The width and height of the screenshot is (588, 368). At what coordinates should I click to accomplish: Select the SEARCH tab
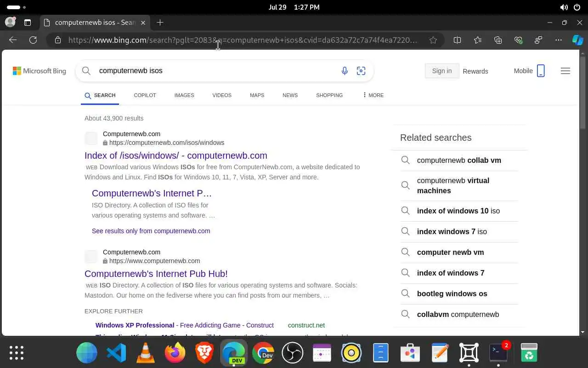[100, 95]
